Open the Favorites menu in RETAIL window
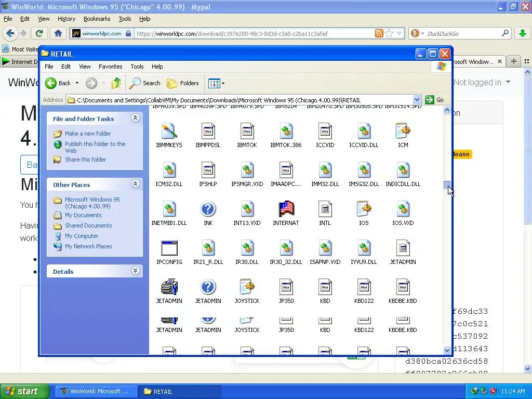 click(x=110, y=66)
